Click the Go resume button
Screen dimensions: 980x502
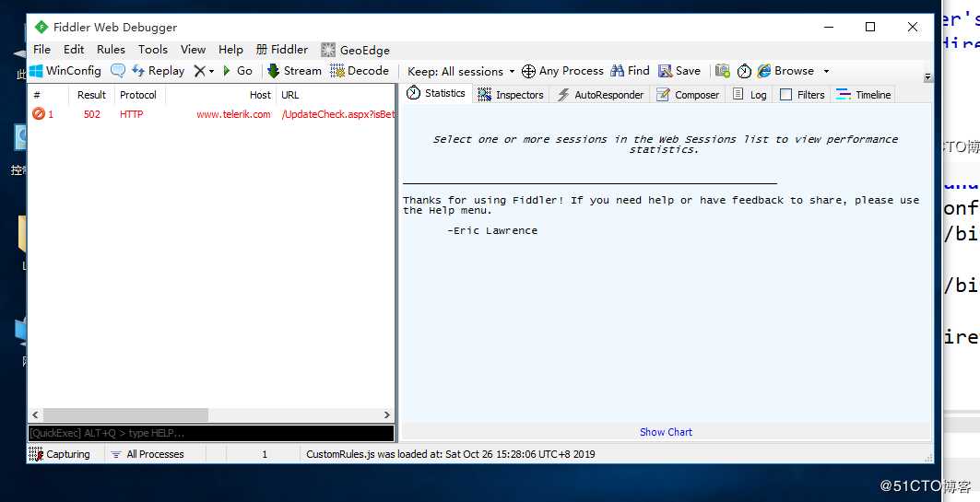click(238, 71)
